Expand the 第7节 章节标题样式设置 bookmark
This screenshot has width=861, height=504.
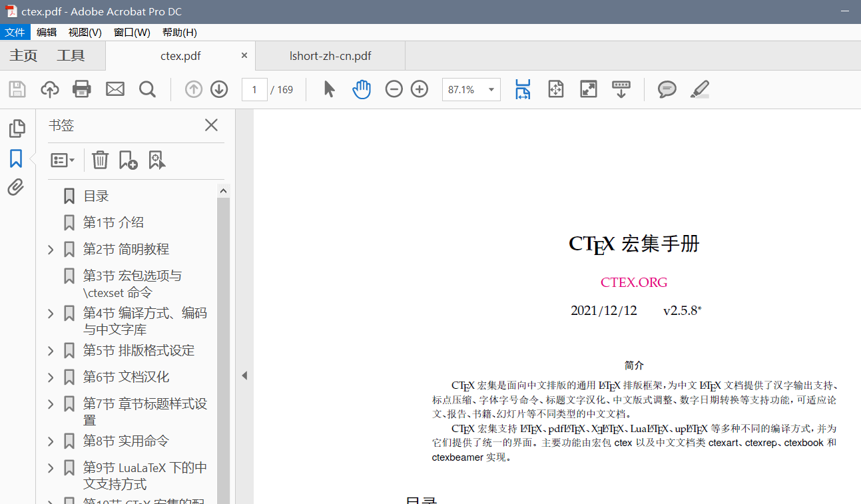51,404
